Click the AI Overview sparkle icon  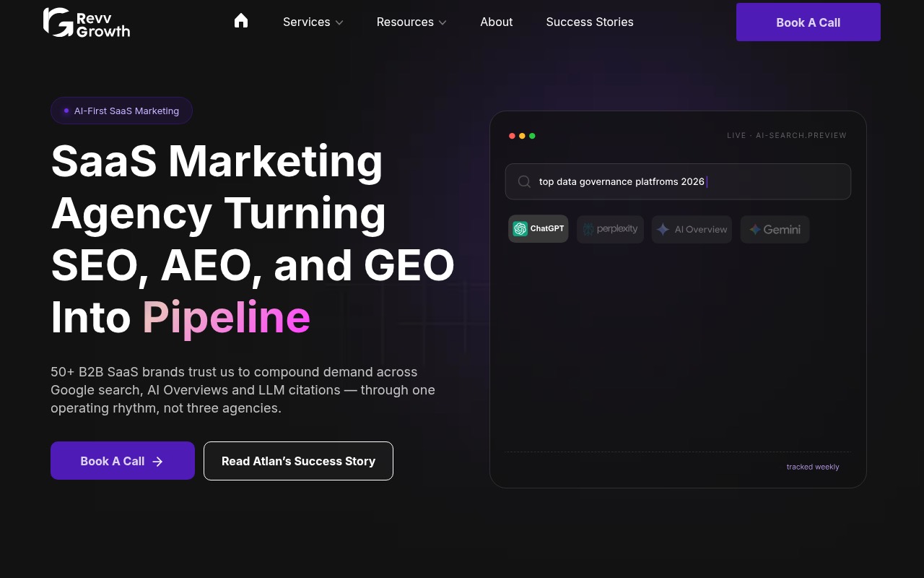pyautogui.click(x=663, y=230)
